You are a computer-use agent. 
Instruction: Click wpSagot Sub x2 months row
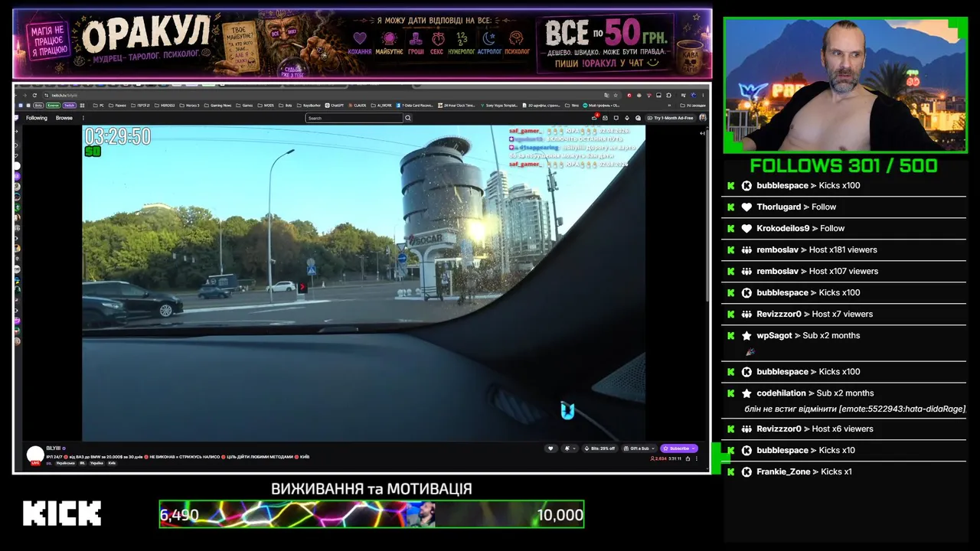pos(843,343)
